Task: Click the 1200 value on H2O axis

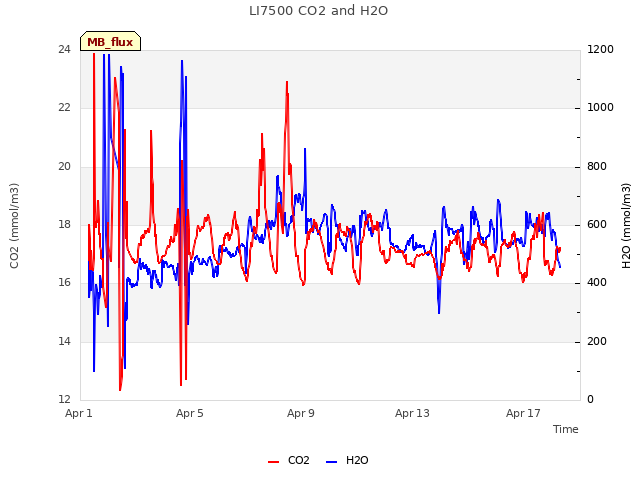Action: (x=600, y=49)
